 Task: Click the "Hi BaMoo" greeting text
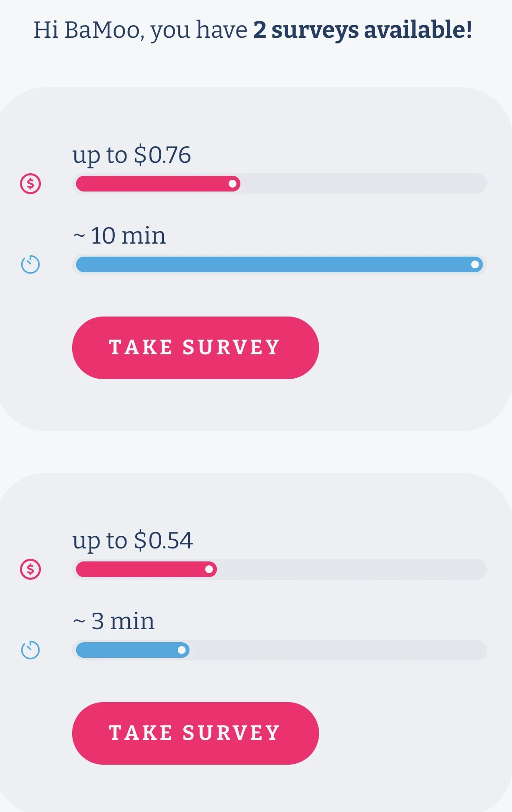(87, 30)
